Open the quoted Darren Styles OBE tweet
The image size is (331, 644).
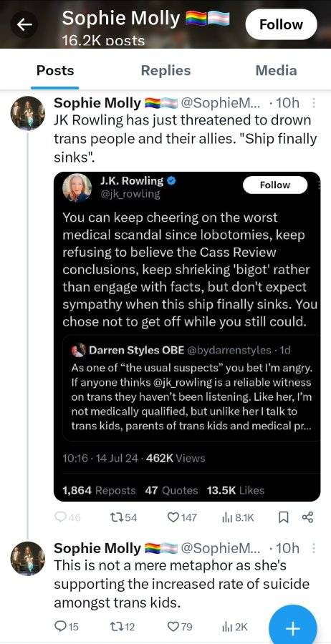pyautogui.click(x=191, y=388)
